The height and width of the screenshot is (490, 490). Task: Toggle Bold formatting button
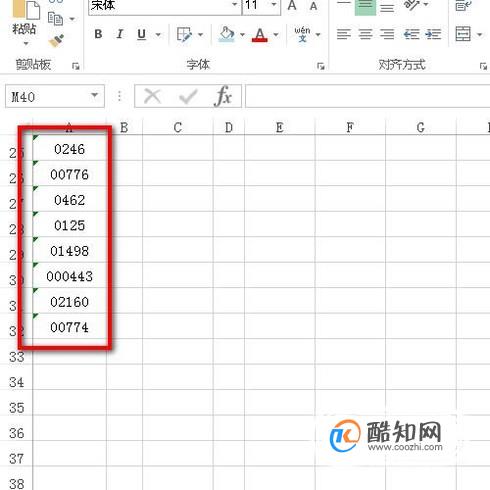click(x=98, y=34)
